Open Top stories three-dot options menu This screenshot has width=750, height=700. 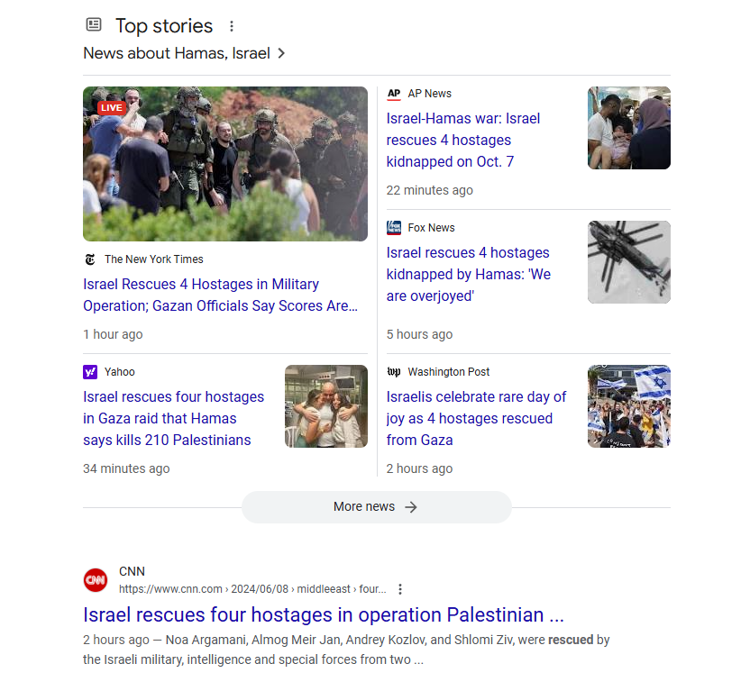tap(232, 26)
